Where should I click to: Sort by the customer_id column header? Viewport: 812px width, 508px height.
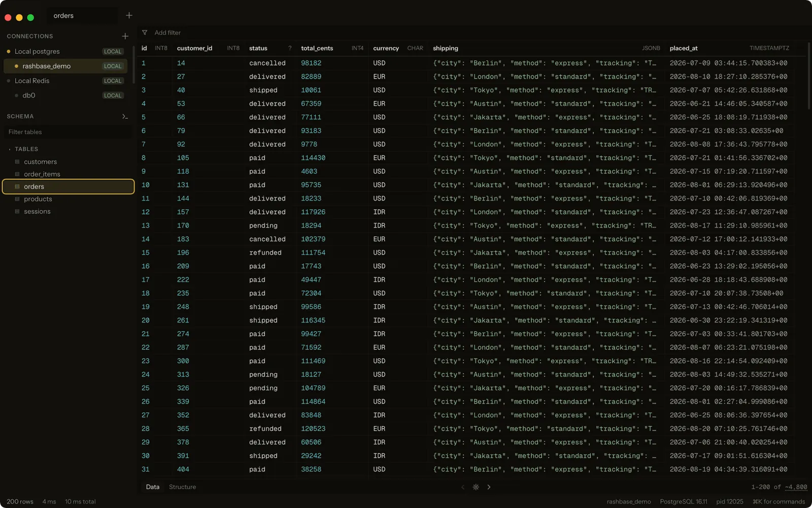click(x=208, y=48)
